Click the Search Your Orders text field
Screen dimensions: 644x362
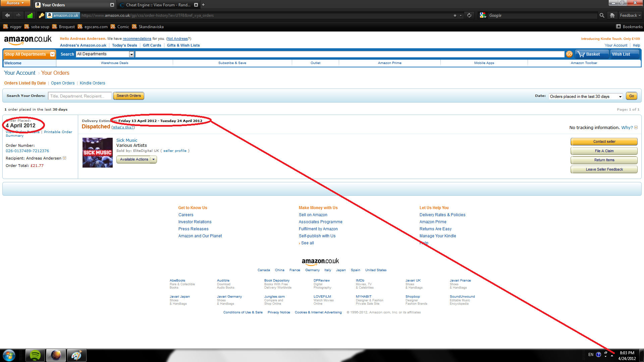[80, 96]
